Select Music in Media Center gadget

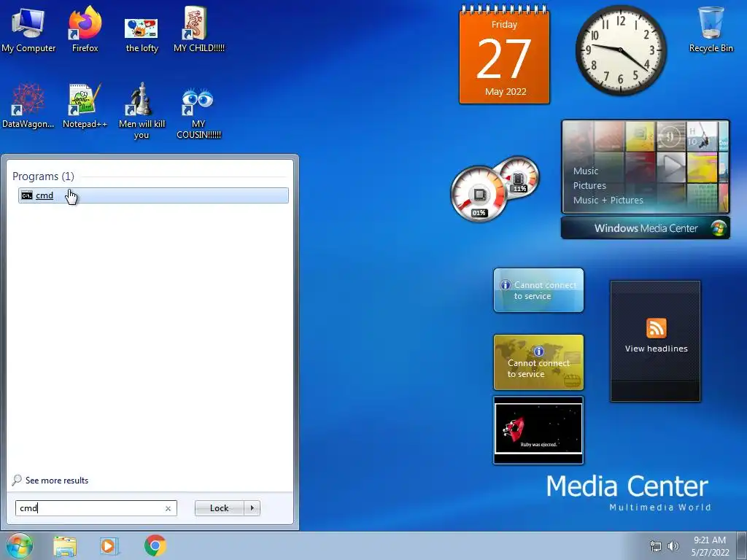[586, 171]
